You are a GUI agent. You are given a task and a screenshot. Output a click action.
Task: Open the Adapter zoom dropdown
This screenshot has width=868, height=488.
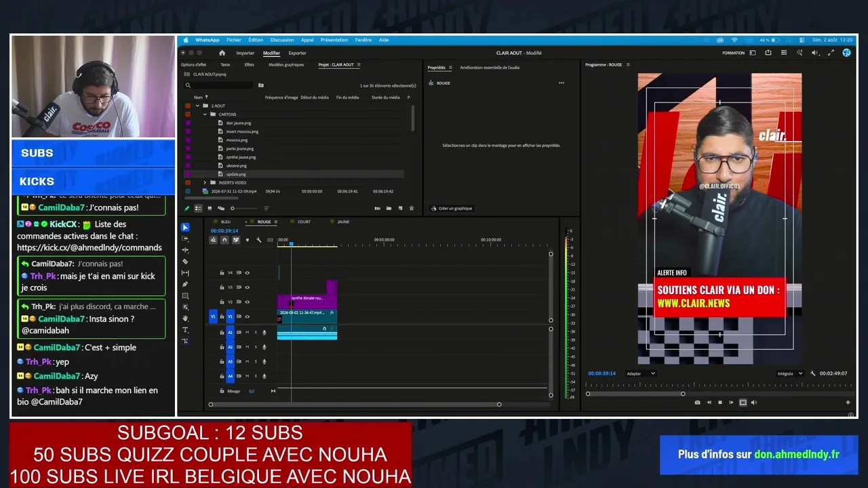[641, 373]
